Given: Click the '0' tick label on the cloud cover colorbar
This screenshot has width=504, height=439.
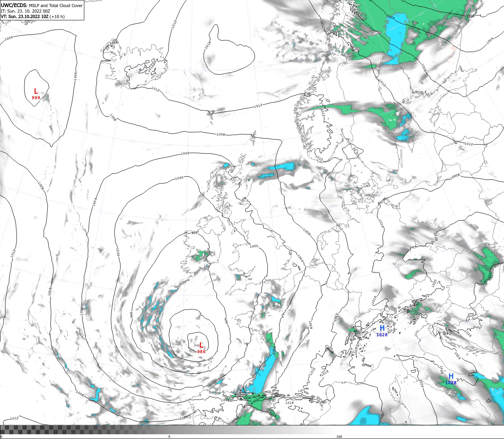Looking at the screenshot, I should [x=1, y=436].
